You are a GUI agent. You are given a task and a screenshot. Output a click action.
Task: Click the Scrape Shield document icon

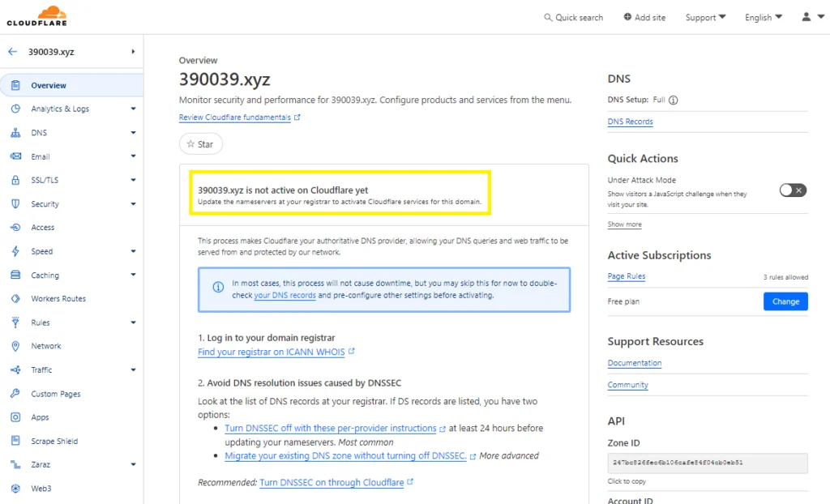click(15, 441)
